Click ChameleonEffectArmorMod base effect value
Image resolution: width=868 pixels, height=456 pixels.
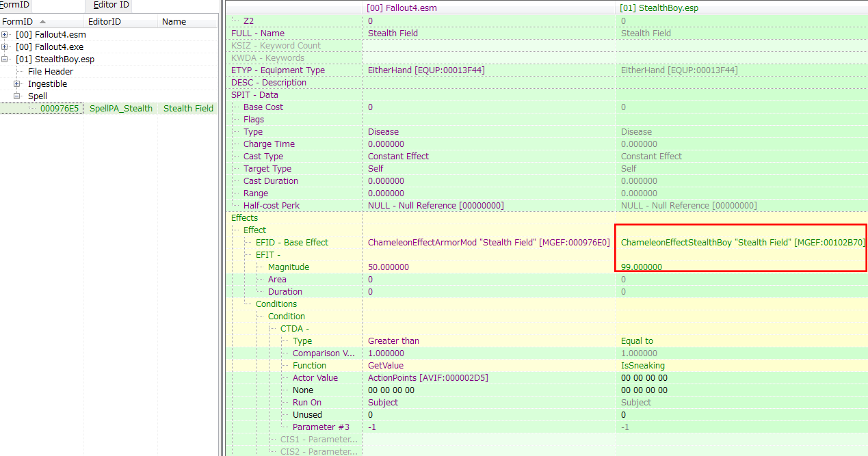point(488,242)
